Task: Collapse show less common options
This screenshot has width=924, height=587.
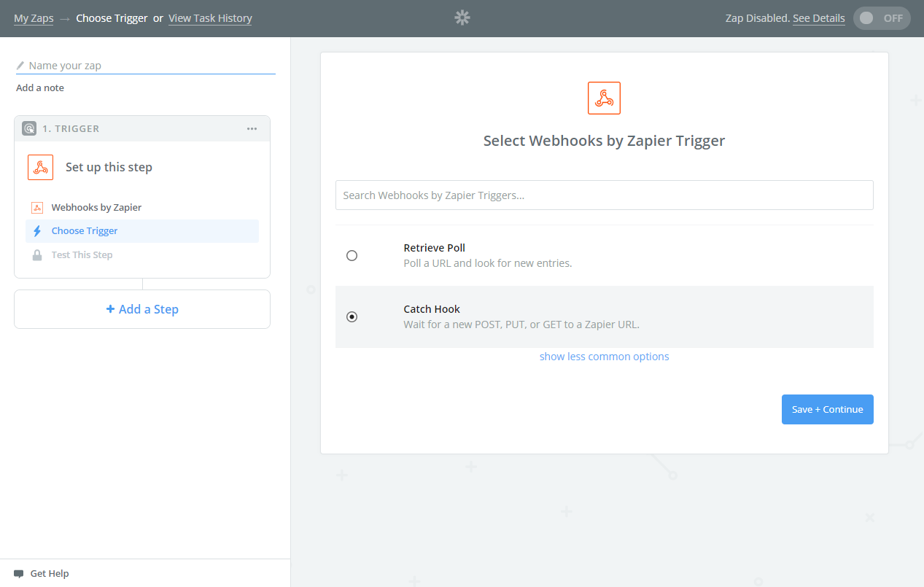Action: click(604, 357)
